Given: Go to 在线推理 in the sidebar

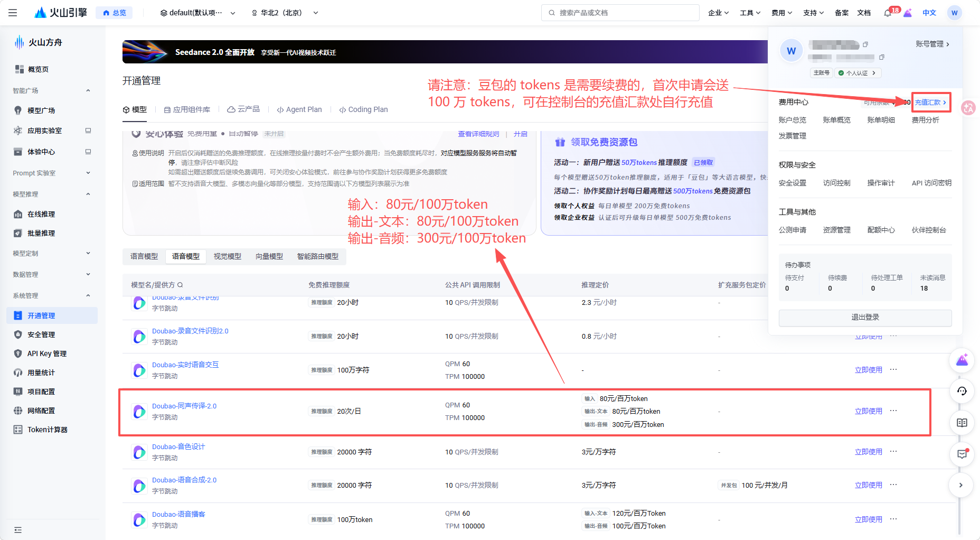Looking at the screenshot, I should pyautogui.click(x=41, y=214).
